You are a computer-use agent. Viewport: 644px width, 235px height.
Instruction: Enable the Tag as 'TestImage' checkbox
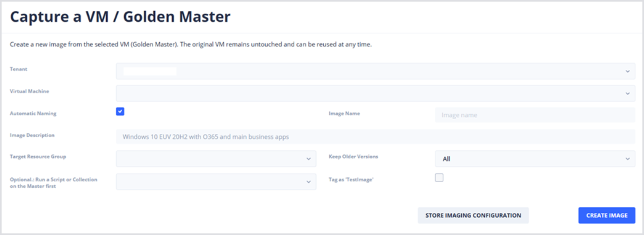point(439,178)
